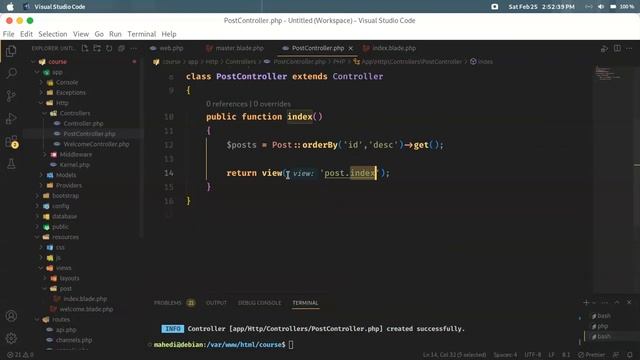The image size is (640, 360).
Task: Click the '0 overrides' code lens
Action: (x=272, y=104)
